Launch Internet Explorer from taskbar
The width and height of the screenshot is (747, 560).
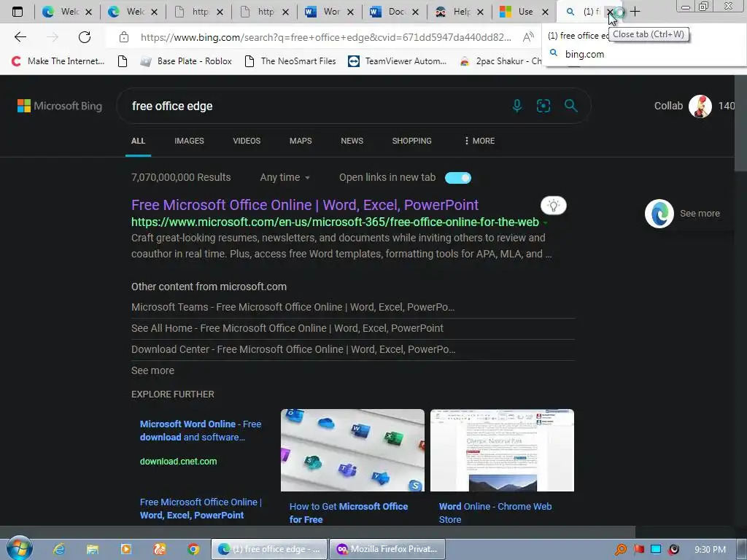pos(58,549)
